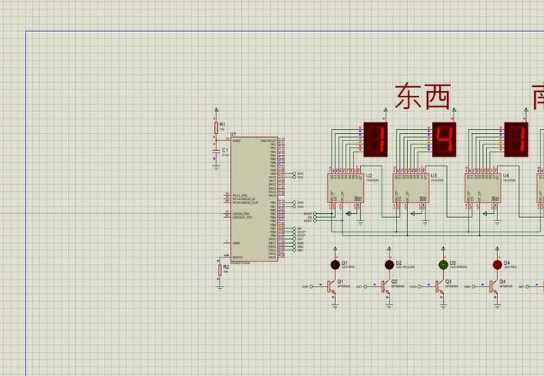Click the power arrow above the display showing 4
The width and height of the screenshot is (544, 376).
pyautogui.click(x=454, y=111)
